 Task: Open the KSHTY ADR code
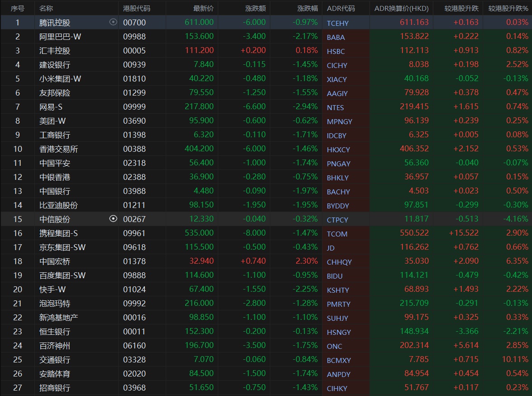click(x=338, y=290)
